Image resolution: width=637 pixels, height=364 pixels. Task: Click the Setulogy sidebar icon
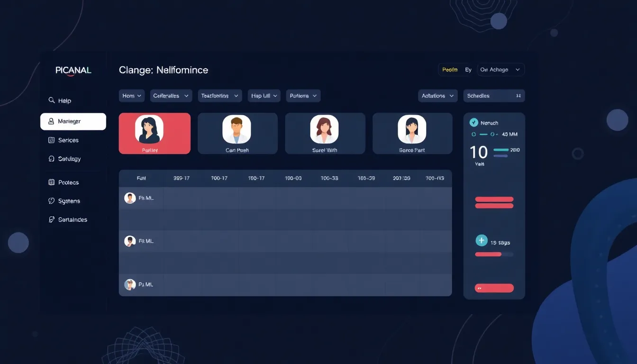coord(52,159)
